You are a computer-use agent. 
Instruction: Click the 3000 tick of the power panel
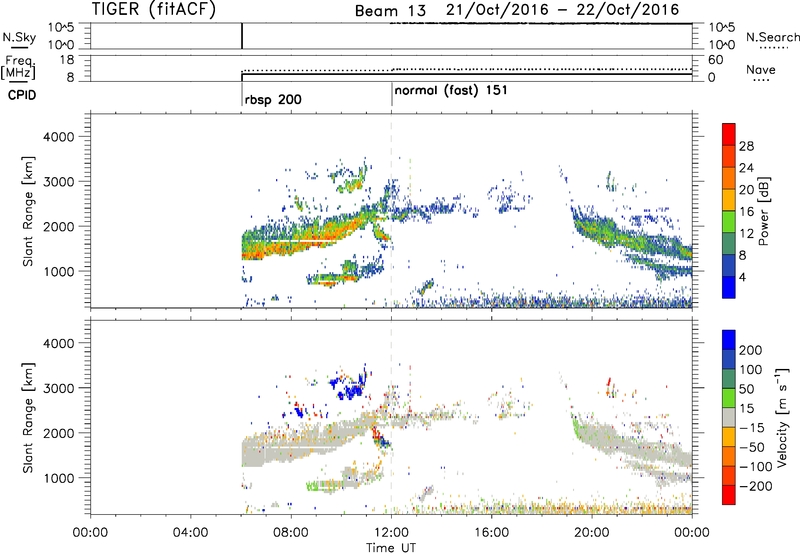point(59,182)
